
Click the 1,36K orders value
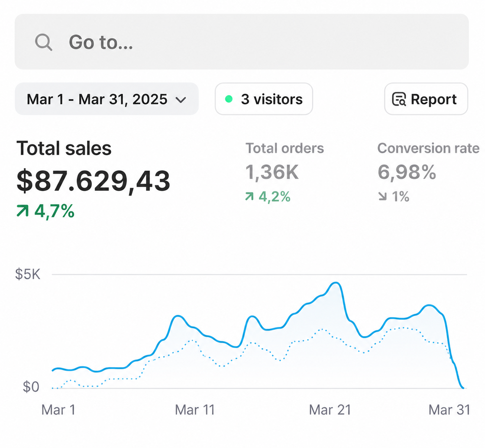pyautogui.click(x=272, y=173)
